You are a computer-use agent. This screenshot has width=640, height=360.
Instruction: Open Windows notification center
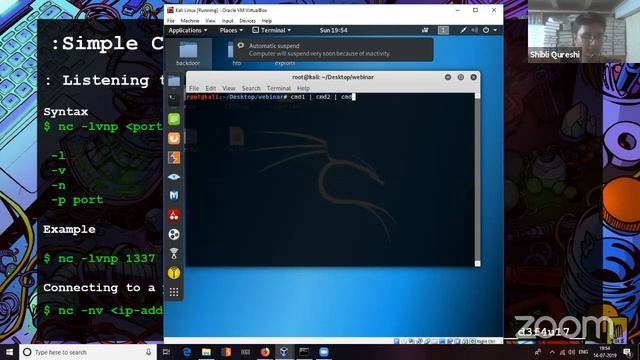click(x=628, y=352)
